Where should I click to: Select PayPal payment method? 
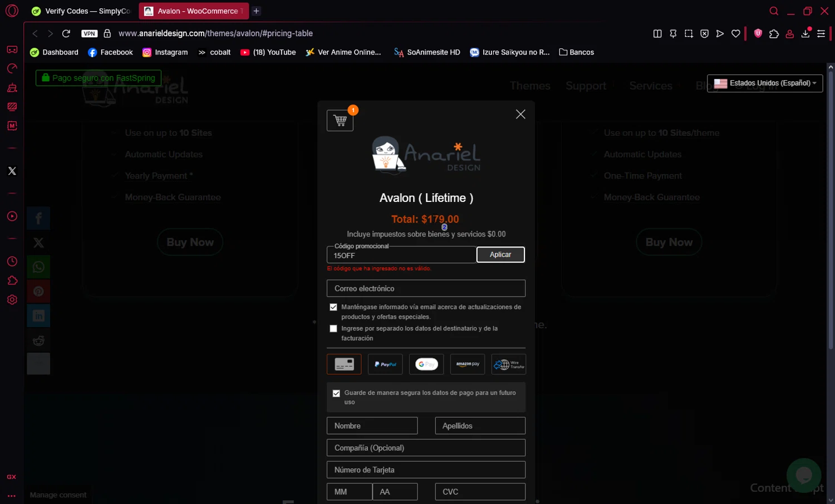385,364
